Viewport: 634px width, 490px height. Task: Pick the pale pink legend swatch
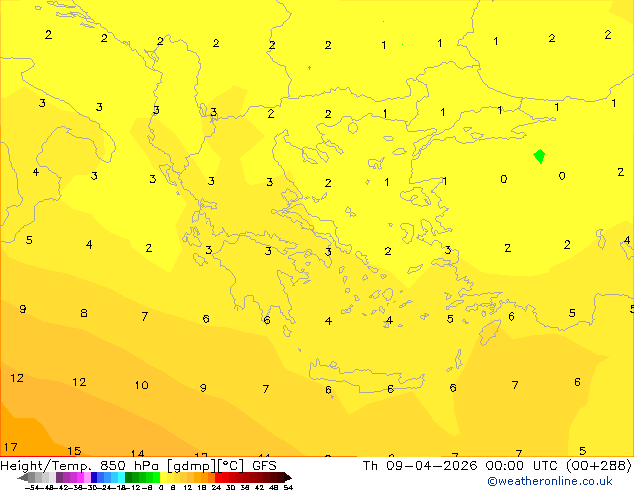click(x=87, y=477)
